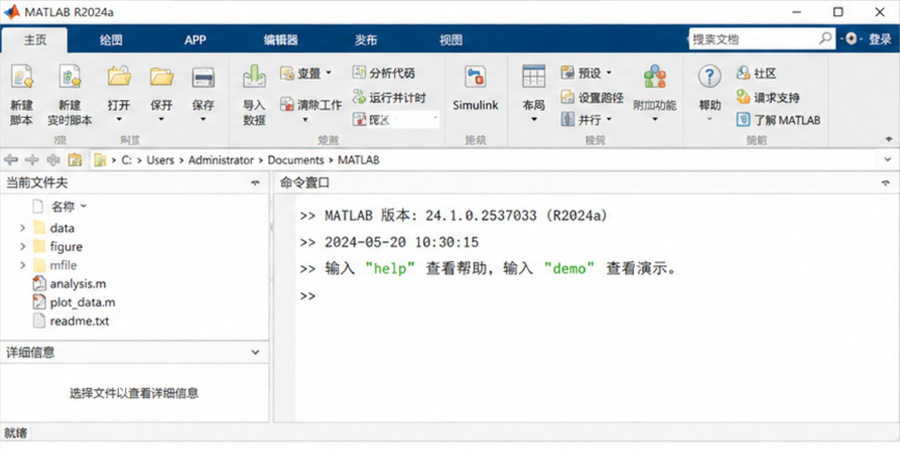The height and width of the screenshot is (450, 900).
Task: Open the 帮助 help question mark icon
Action: pos(710,77)
